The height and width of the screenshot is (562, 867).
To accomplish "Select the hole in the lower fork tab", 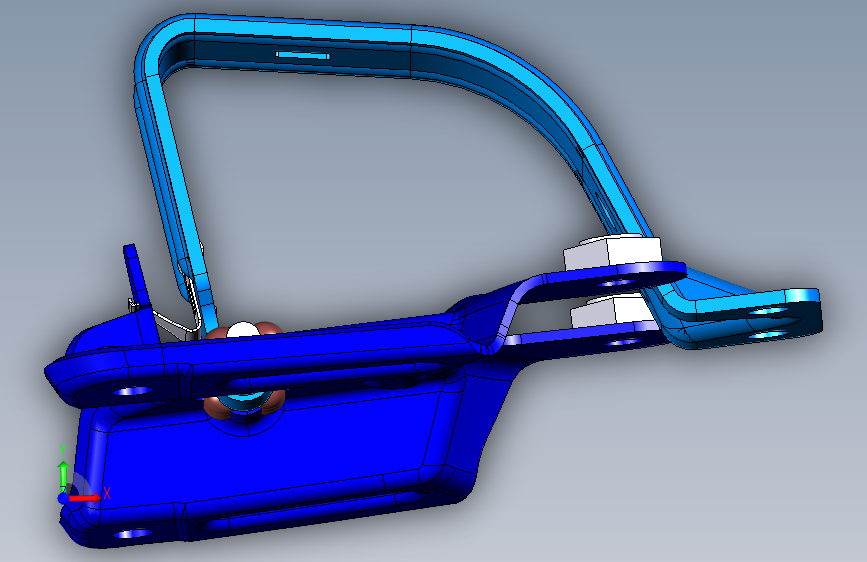I will point(623,342).
